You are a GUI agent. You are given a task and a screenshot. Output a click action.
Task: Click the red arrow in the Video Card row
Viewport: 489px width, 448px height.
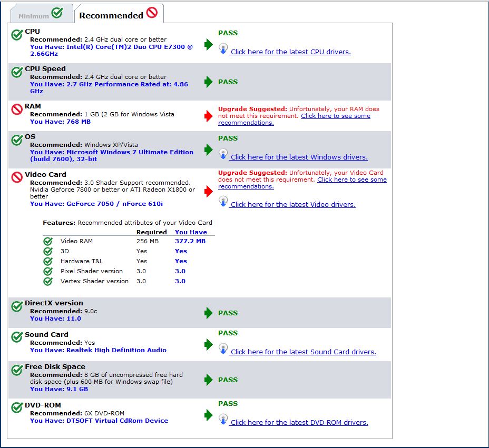click(x=208, y=191)
